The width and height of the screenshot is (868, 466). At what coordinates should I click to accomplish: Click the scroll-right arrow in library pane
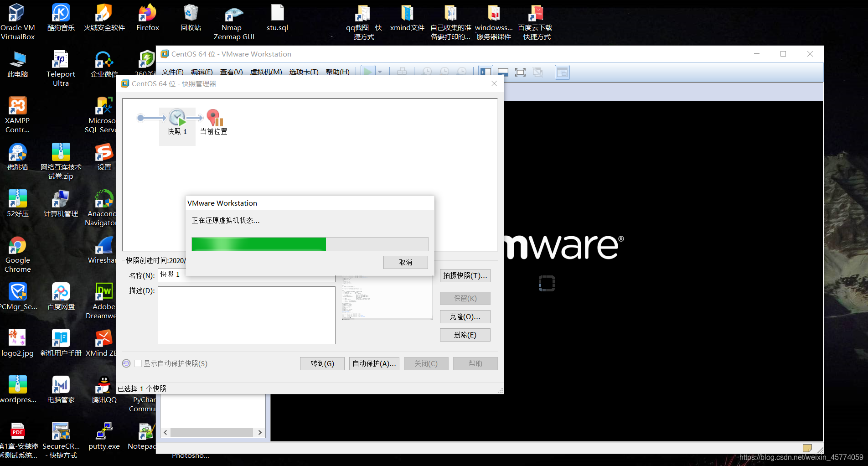(x=260, y=432)
